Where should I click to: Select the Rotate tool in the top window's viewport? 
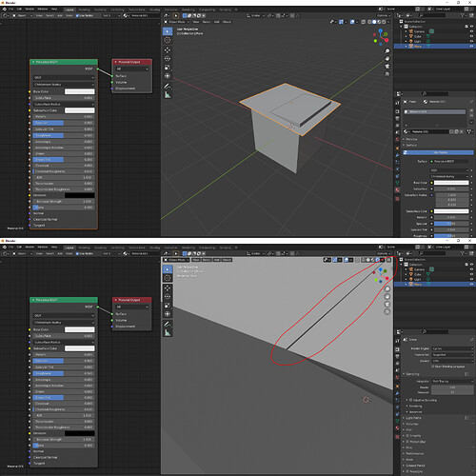click(168, 58)
